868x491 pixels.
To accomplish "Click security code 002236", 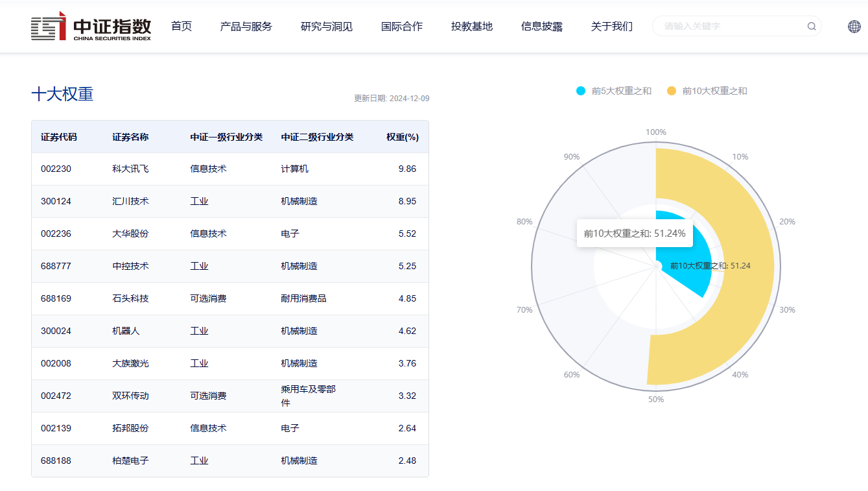I will coord(56,234).
